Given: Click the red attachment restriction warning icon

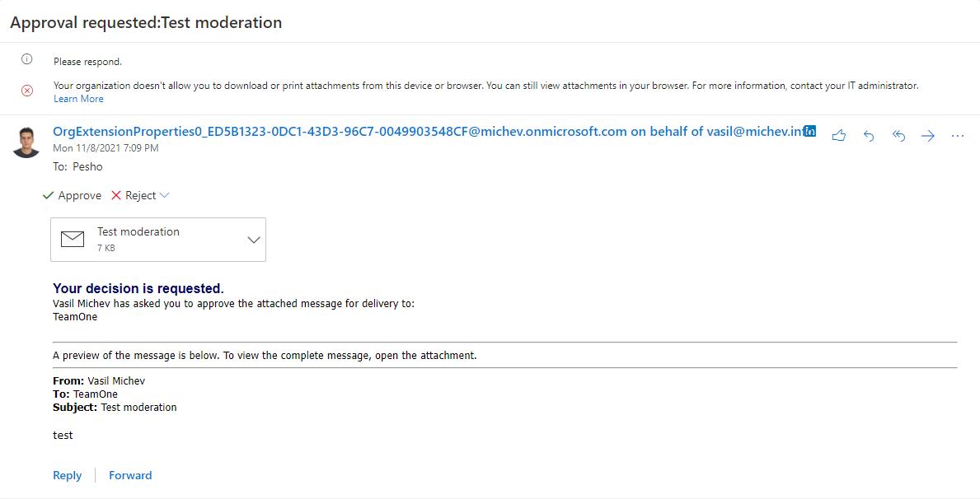Looking at the screenshot, I should click(26, 90).
